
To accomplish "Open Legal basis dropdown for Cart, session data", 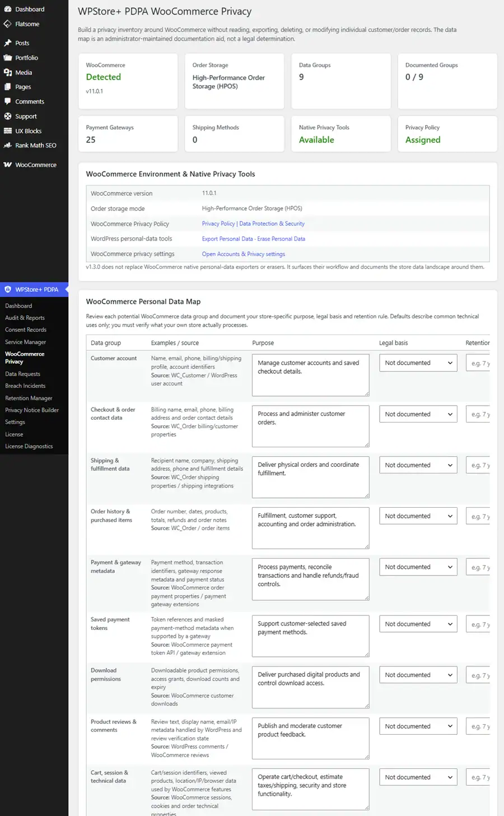I will point(419,777).
